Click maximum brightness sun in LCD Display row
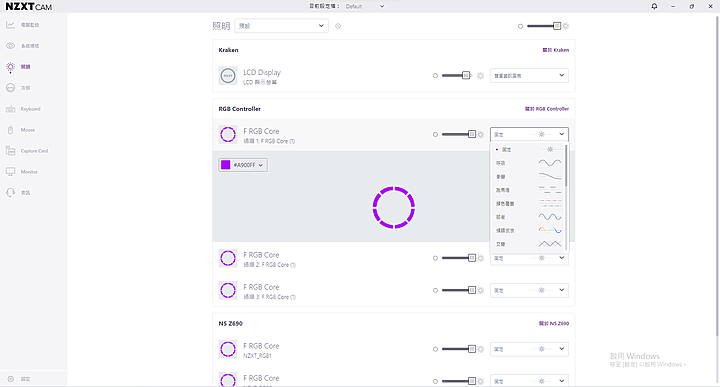 pyautogui.click(x=480, y=76)
